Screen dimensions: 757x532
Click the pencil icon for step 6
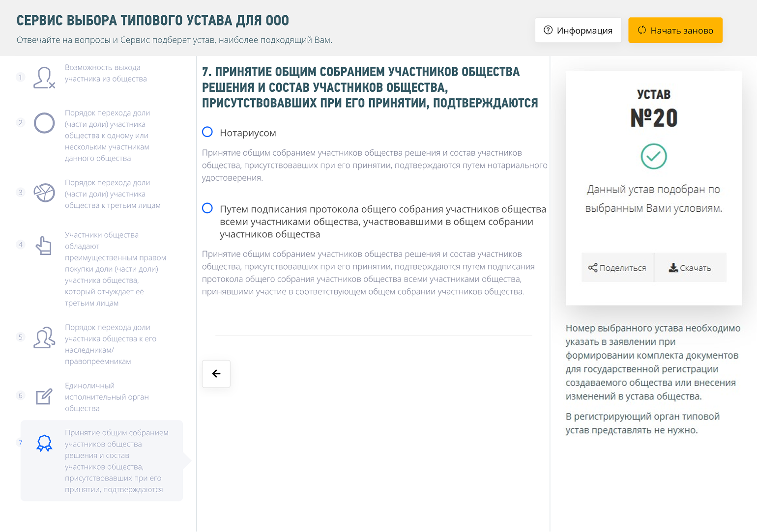(44, 396)
